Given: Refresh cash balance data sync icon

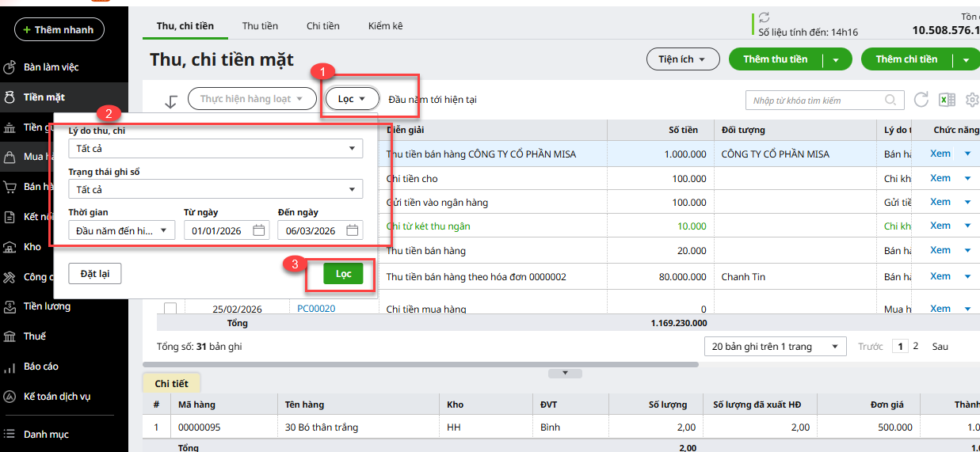Looking at the screenshot, I should [764, 17].
